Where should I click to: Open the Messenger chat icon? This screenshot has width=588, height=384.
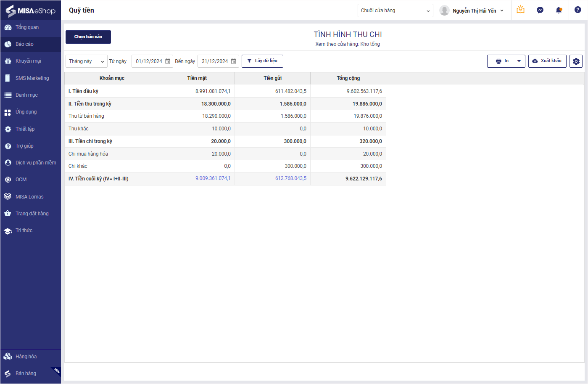pyautogui.click(x=540, y=10)
